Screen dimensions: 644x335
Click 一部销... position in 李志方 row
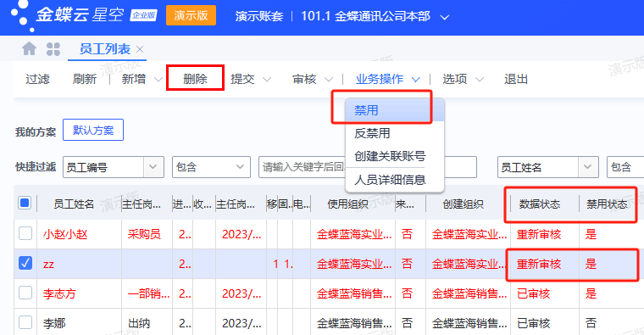(148, 293)
